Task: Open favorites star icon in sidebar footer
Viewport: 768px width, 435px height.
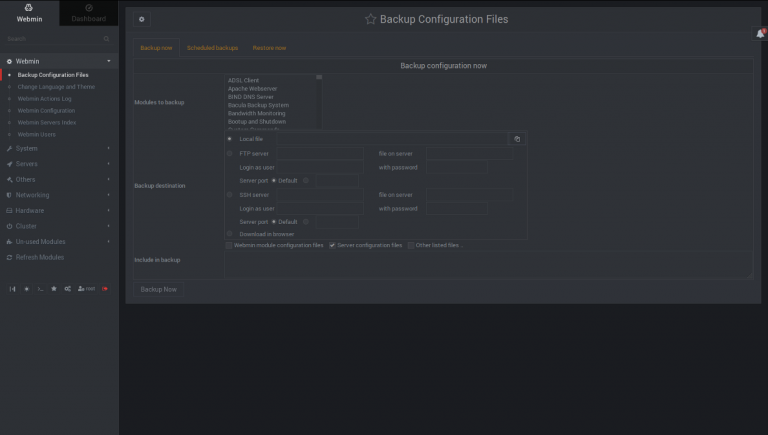Action: [x=54, y=288]
